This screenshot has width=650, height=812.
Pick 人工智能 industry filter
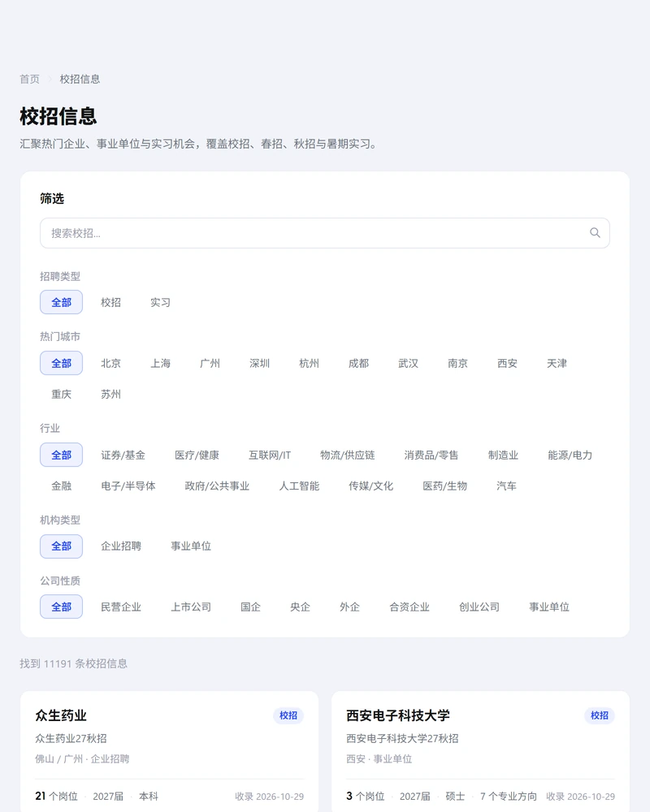299,486
